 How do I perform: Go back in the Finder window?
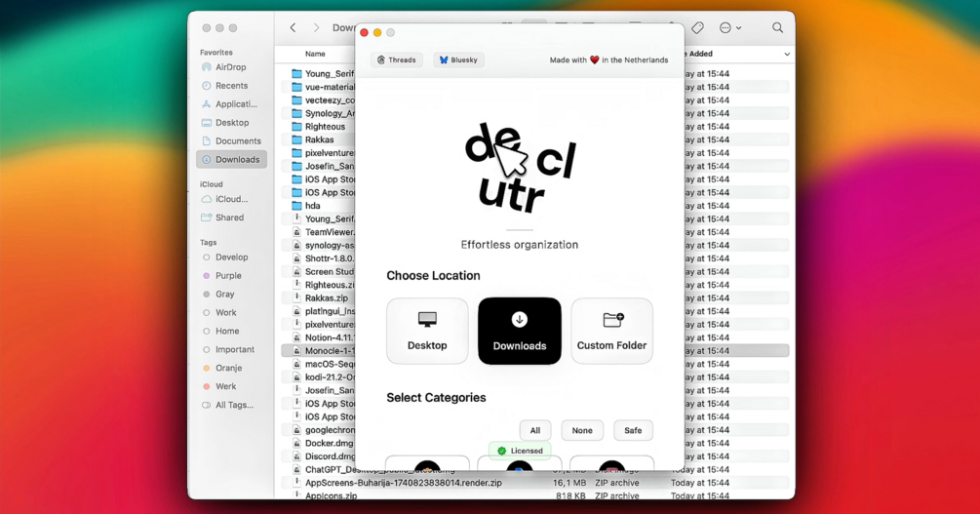tap(293, 27)
